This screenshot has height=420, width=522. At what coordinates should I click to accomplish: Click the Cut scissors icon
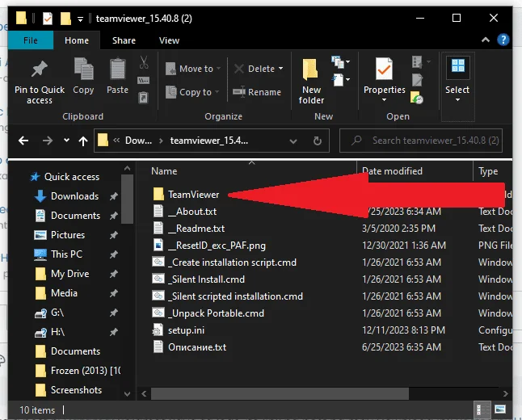144,62
